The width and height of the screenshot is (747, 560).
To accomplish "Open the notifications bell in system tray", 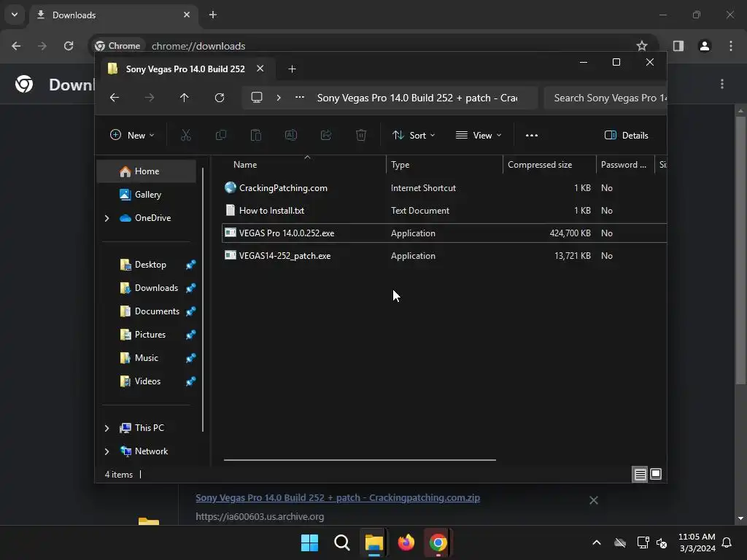I will pos(727,542).
